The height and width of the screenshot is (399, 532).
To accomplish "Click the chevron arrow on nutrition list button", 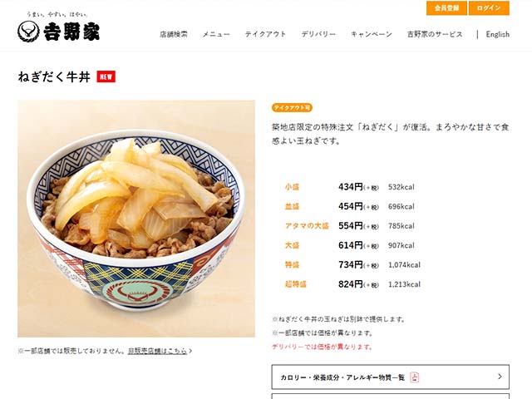I will [x=500, y=377].
